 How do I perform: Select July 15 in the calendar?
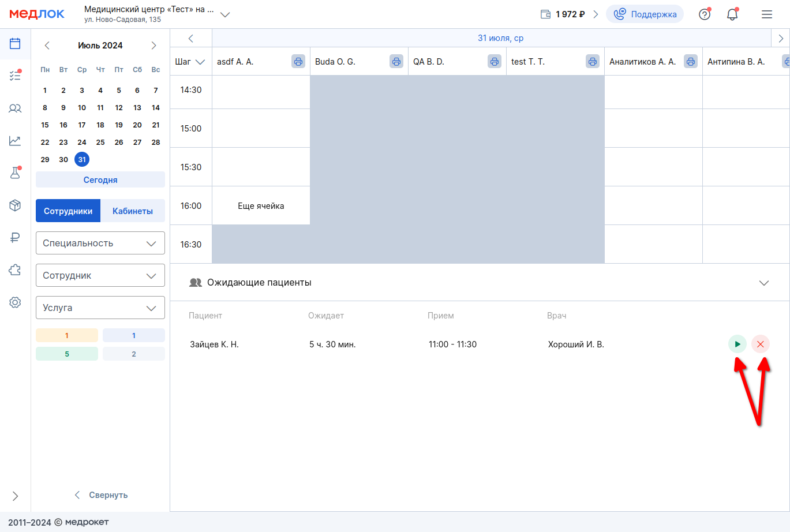(x=45, y=125)
